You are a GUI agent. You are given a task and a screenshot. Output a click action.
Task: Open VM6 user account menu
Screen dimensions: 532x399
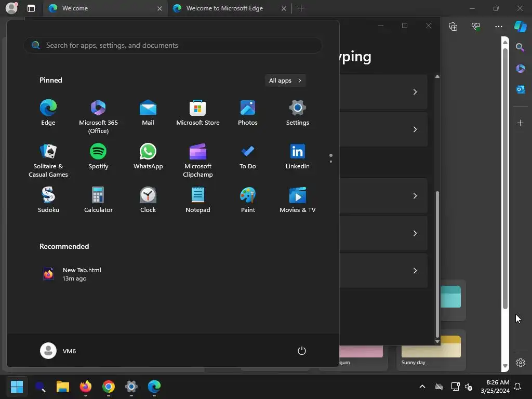click(58, 351)
